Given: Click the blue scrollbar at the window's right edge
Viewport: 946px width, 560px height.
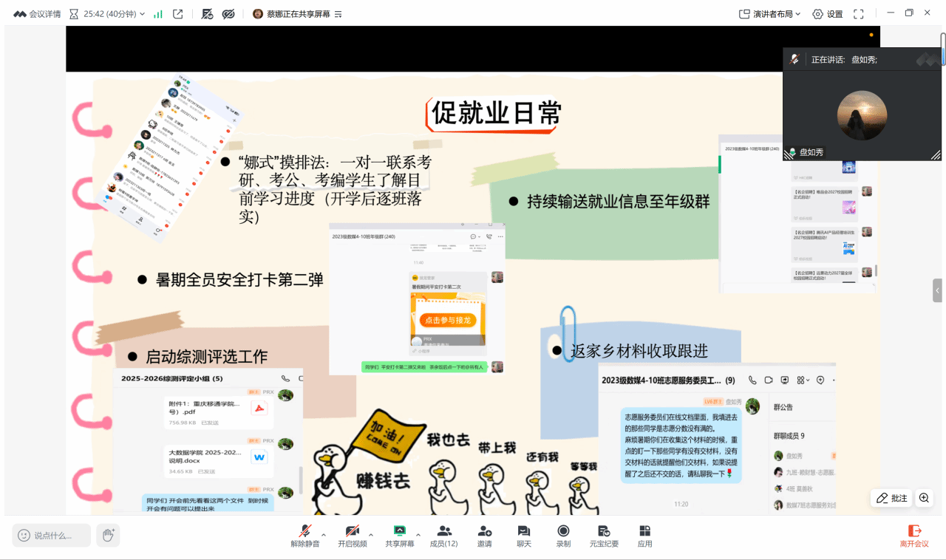Looking at the screenshot, I should point(943,50).
